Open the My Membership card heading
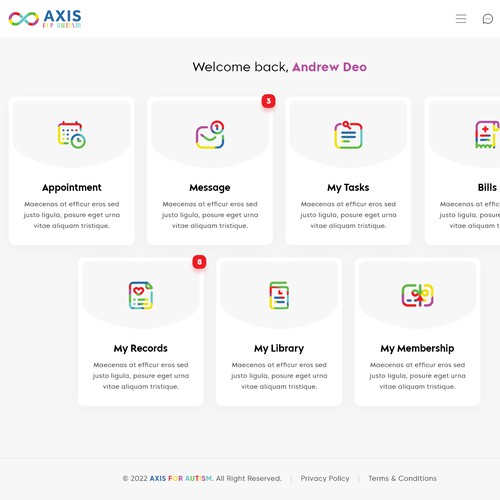 pyautogui.click(x=417, y=349)
